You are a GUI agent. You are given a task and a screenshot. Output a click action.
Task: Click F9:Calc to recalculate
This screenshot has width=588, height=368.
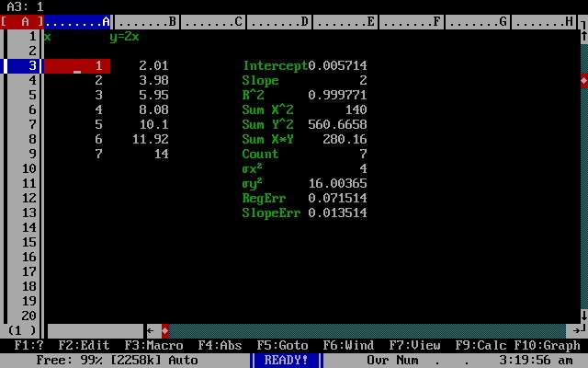(x=481, y=346)
